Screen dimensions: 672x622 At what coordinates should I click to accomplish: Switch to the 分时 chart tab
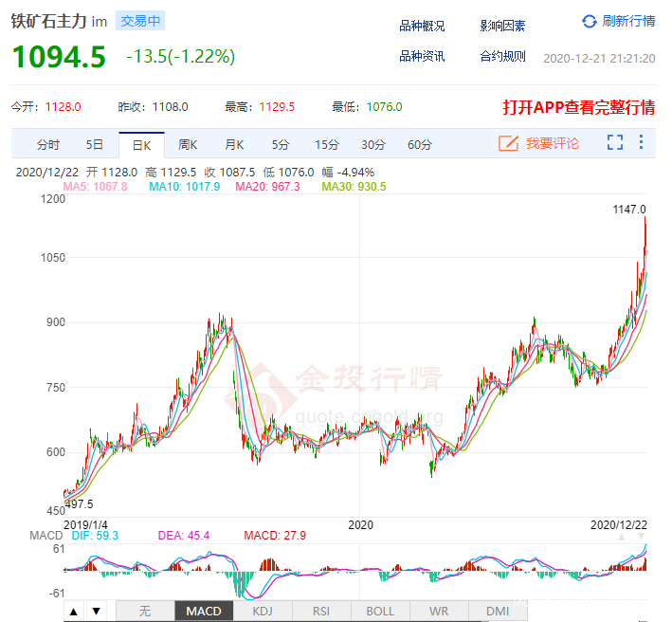coord(47,145)
